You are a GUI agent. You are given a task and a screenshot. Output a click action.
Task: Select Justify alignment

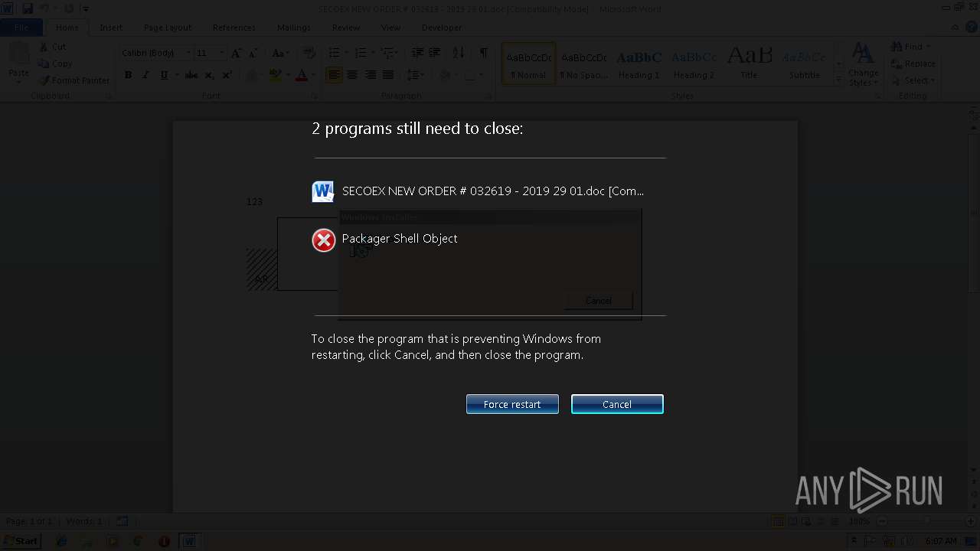click(x=388, y=75)
